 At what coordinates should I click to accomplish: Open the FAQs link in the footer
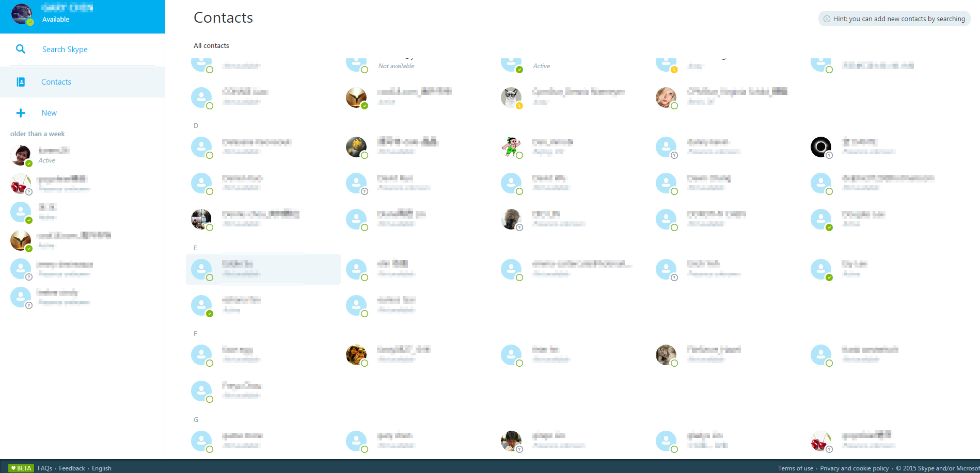(x=45, y=468)
